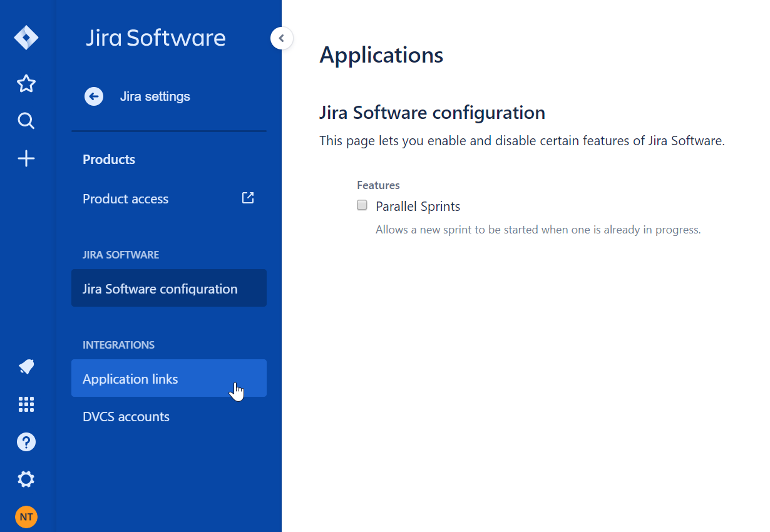Open Application links
770x532 pixels.
(x=169, y=378)
